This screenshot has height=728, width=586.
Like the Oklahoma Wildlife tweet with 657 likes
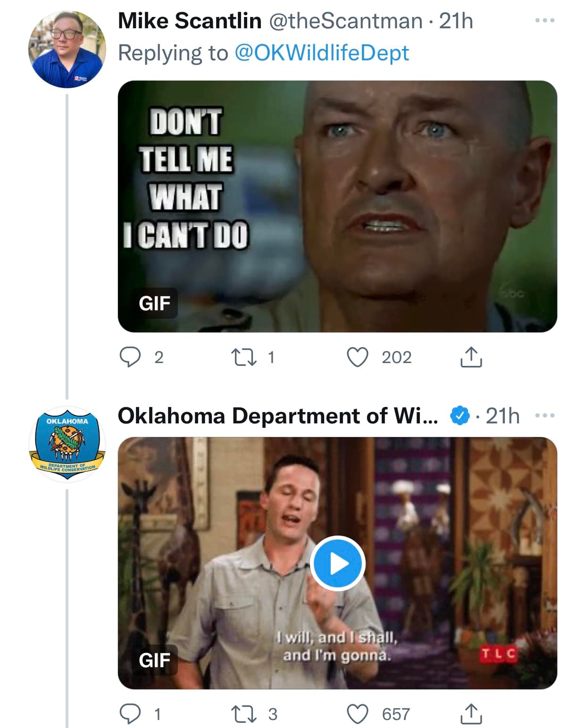pyautogui.click(x=358, y=714)
